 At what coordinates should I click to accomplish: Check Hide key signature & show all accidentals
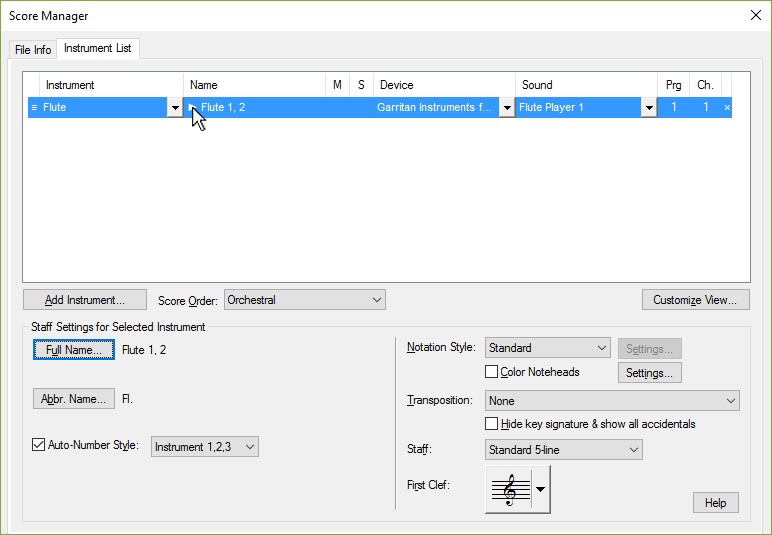coord(492,424)
